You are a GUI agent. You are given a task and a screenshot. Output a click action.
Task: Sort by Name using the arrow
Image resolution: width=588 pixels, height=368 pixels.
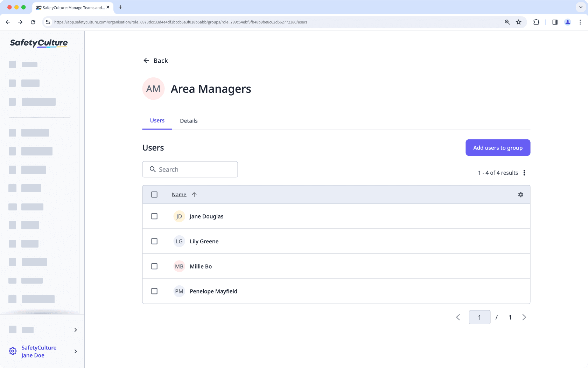coord(195,194)
